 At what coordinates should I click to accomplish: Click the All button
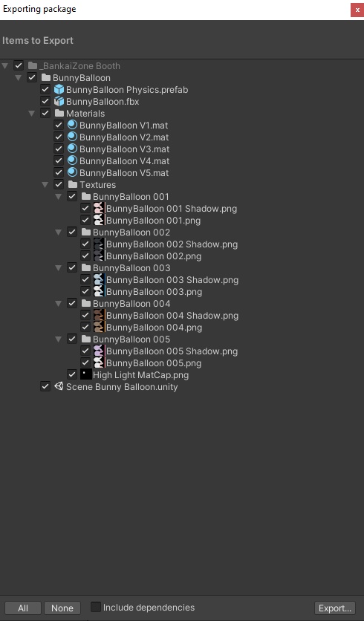click(x=23, y=608)
